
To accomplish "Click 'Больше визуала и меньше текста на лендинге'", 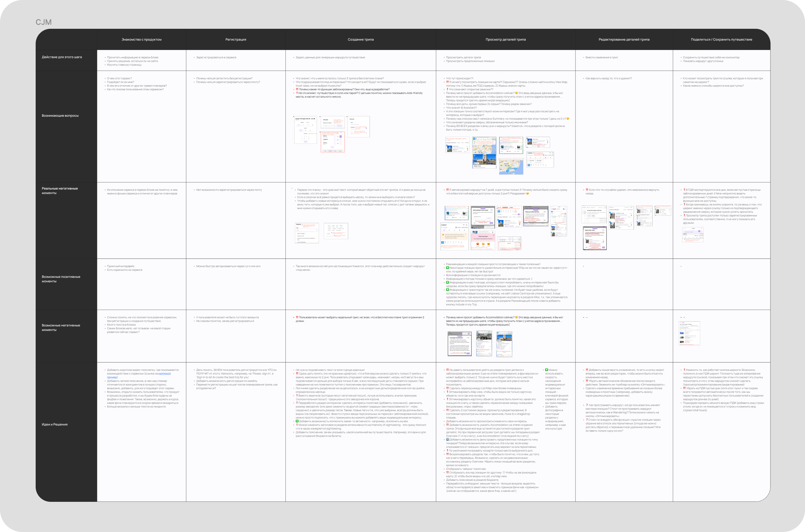I will 136,406.
